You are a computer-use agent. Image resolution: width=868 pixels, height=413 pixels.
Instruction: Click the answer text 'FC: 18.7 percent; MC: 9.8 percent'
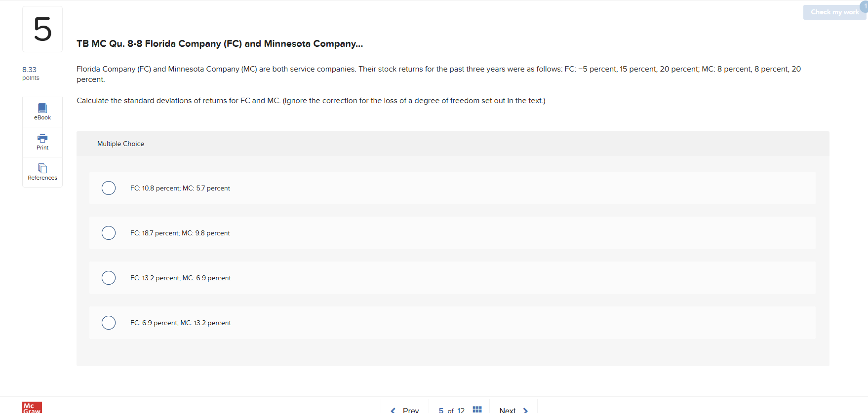coord(180,233)
